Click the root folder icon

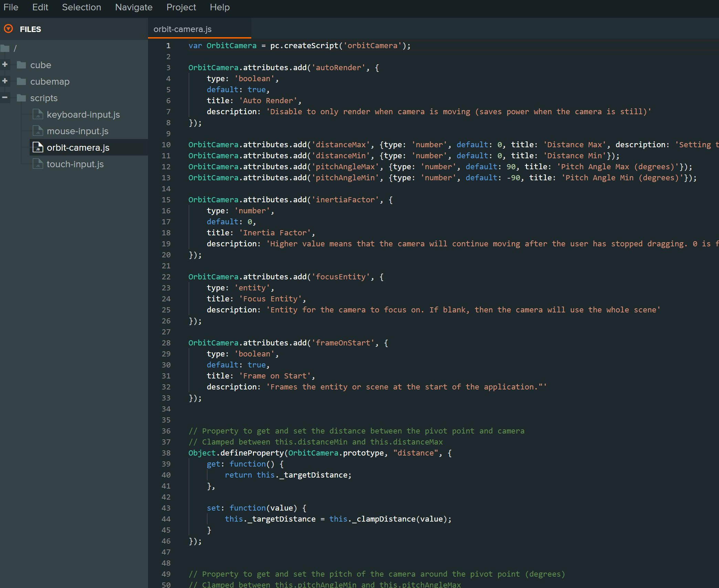(5, 49)
